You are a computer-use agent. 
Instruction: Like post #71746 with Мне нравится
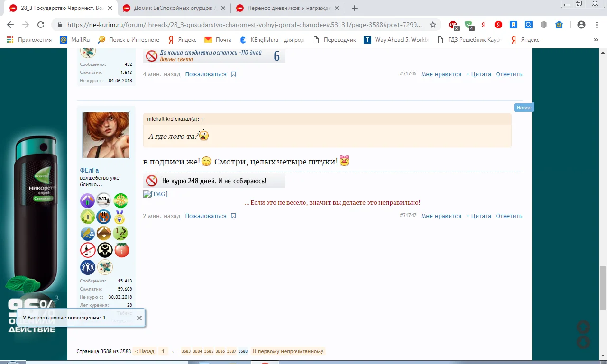pos(441,74)
